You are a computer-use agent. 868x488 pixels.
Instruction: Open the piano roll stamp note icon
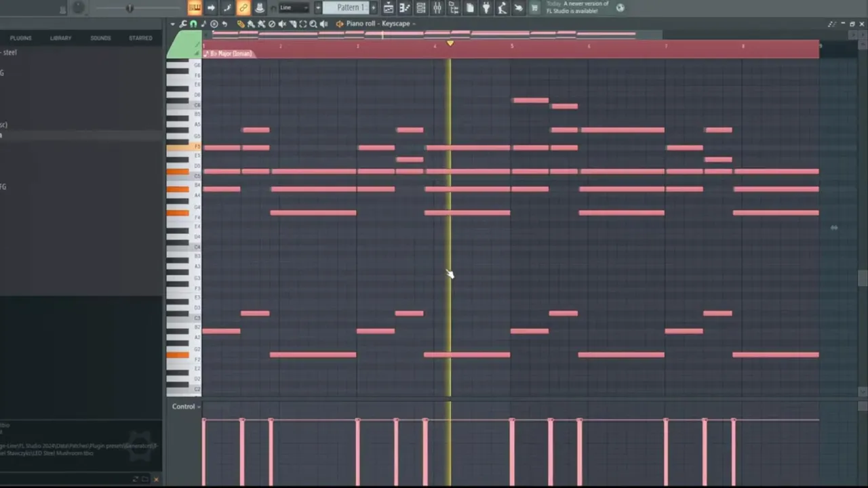[203, 24]
